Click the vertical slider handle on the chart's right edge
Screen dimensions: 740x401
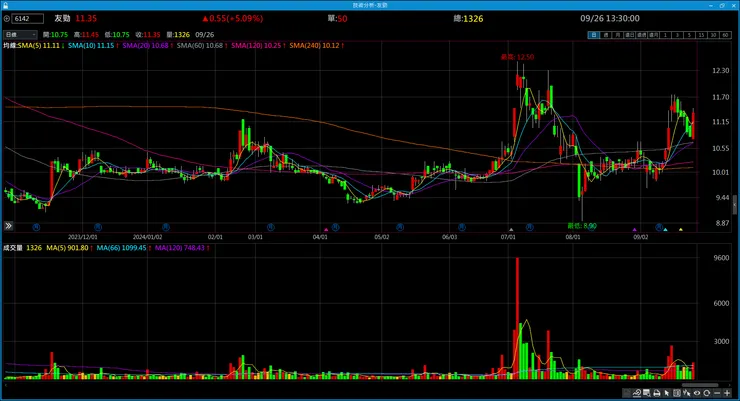[735, 206]
